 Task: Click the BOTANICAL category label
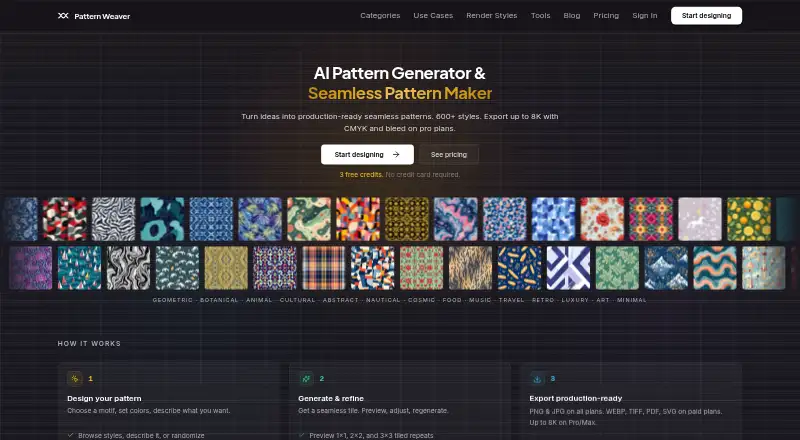point(219,300)
